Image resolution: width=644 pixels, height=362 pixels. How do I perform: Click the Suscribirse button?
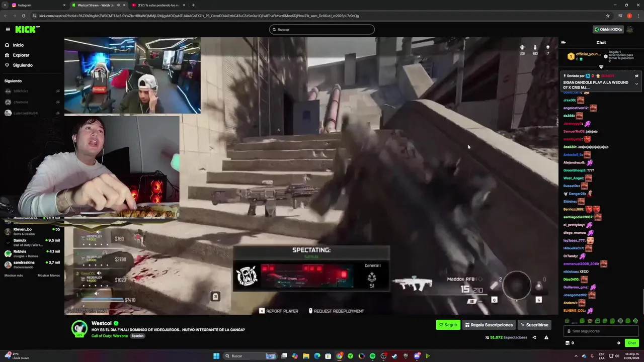tap(534, 325)
